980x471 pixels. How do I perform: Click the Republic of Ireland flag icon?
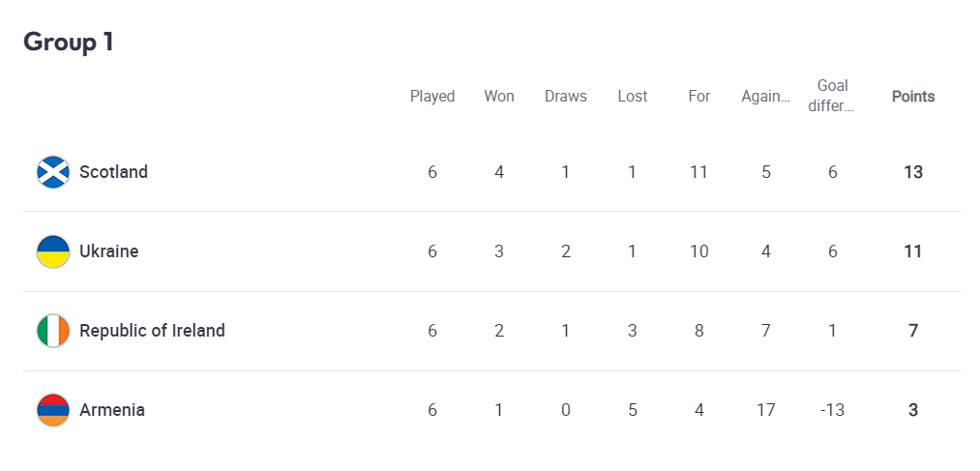(x=53, y=331)
